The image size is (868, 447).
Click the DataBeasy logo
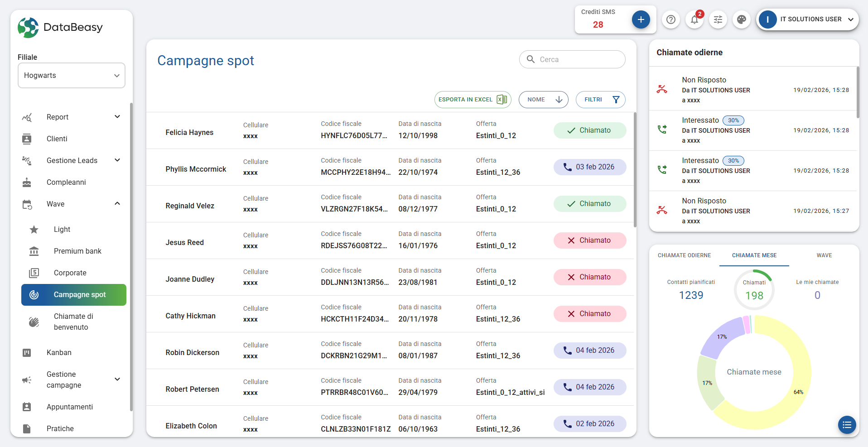[60, 28]
